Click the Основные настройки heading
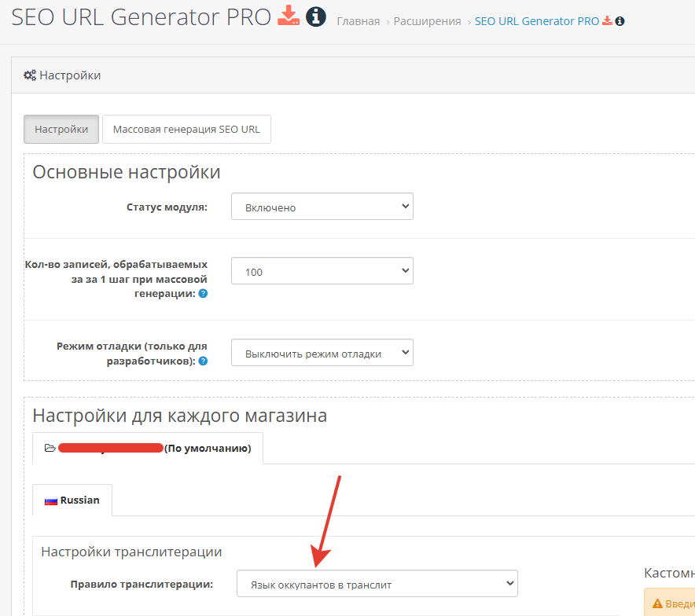 [127, 172]
